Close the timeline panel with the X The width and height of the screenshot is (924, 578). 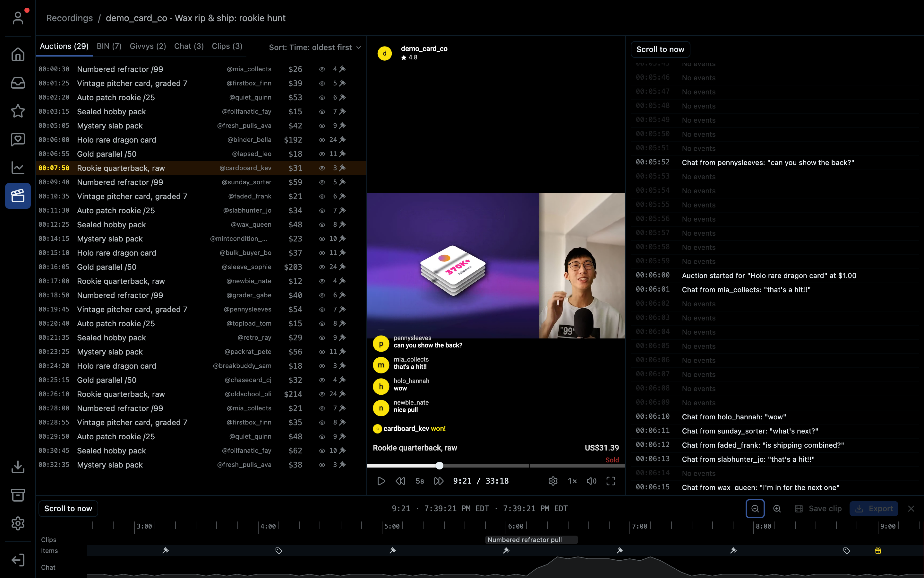click(x=911, y=508)
